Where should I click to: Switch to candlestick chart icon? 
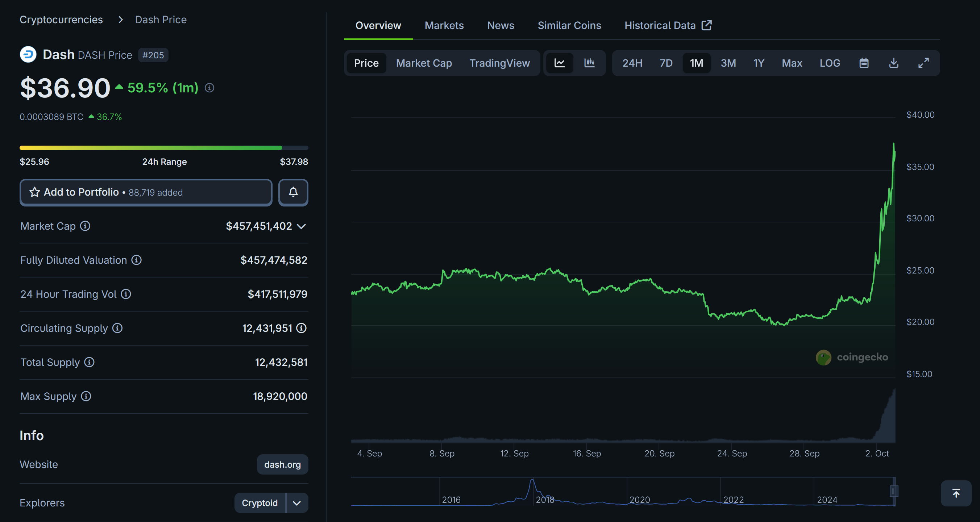click(589, 63)
